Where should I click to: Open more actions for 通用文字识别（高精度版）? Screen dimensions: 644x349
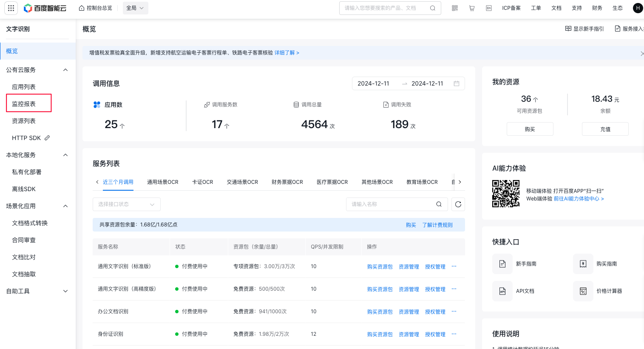click(x=454, y=289)
